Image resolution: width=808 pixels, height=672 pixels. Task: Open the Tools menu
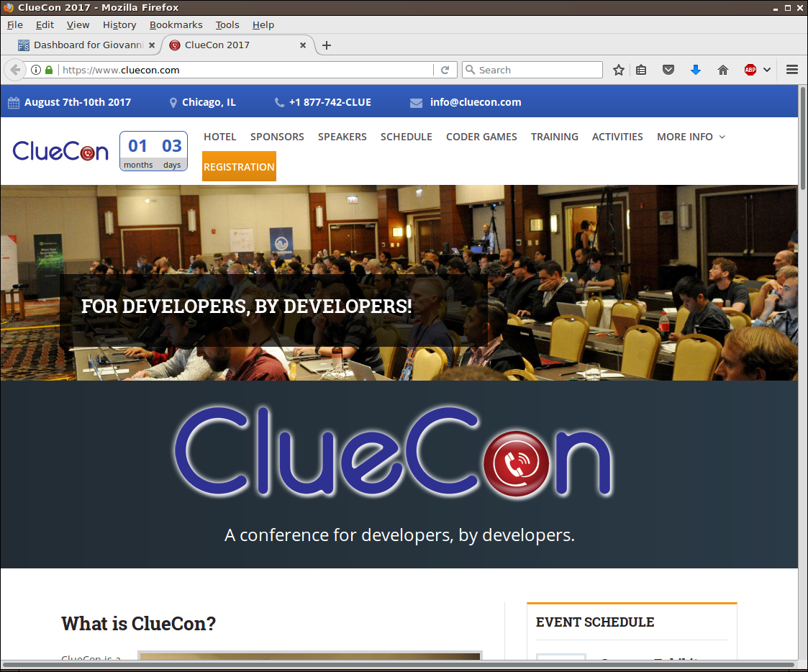coord(227,24)
